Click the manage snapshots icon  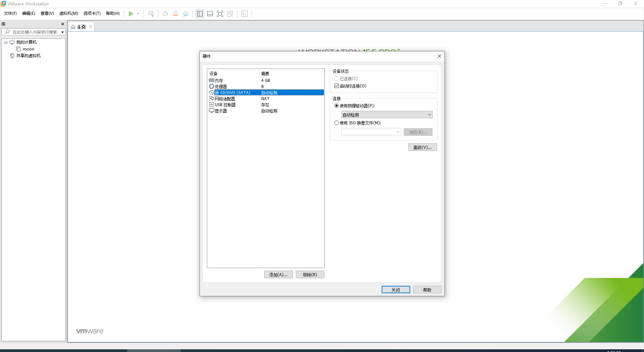pyautogui.click(x=185, y=14)
